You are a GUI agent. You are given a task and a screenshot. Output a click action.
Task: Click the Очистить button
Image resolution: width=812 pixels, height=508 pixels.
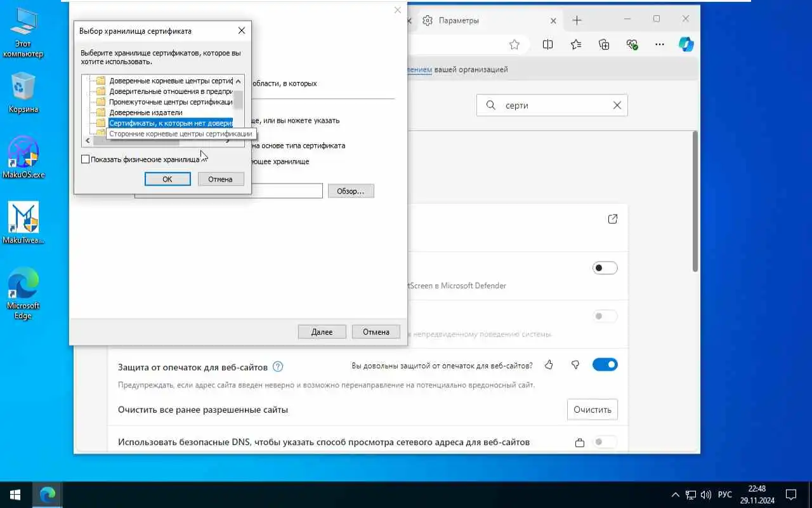pos(593,410)
